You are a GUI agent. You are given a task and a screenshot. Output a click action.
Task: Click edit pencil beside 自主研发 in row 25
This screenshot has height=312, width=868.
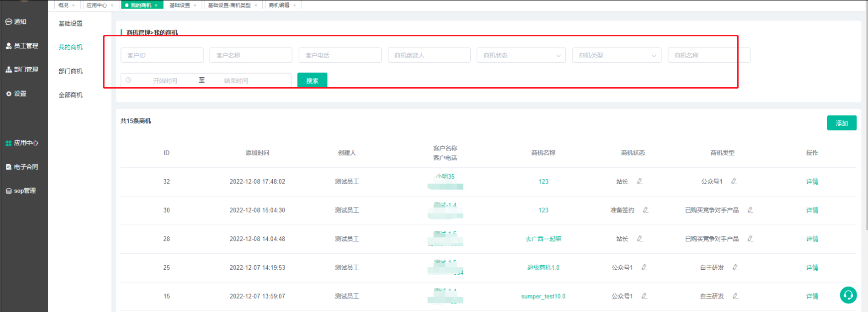click(x=735, y=268)
